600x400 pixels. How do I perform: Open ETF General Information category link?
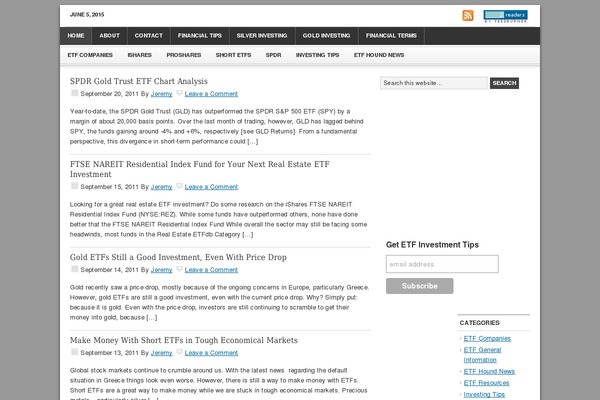point(482,355)
